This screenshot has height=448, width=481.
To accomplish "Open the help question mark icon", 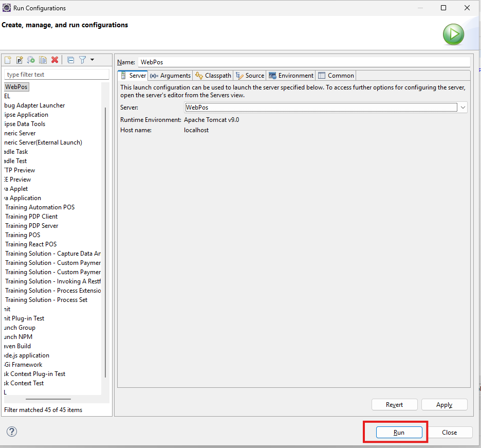I will tap(12, 432).
